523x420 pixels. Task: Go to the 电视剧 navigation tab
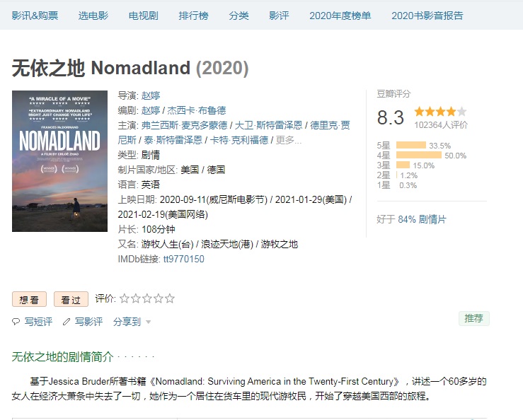click(x=144, y=16)
